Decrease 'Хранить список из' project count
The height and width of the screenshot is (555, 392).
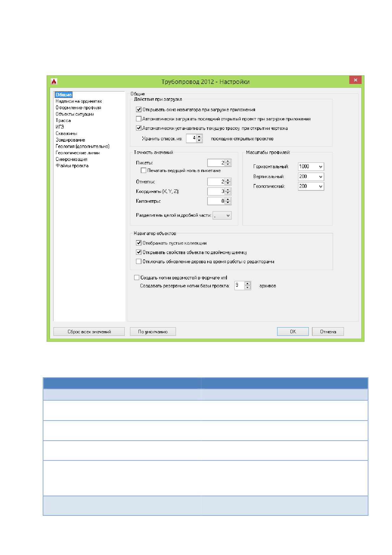tap(199, 140)
